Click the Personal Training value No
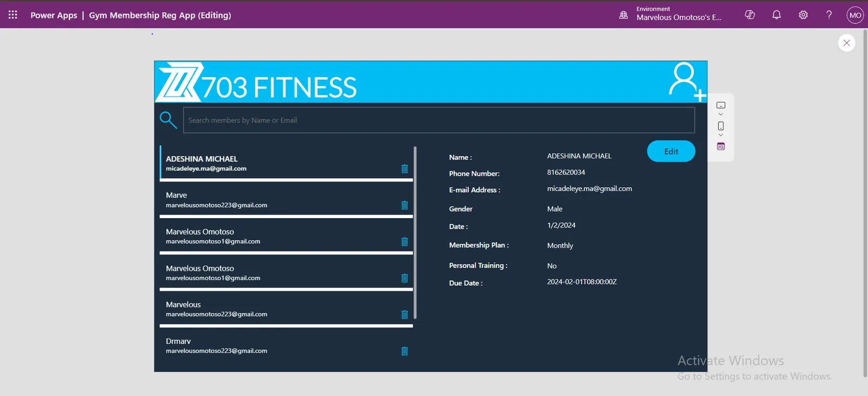The height and width of the screenshot is (396, 868). point(552,266)
